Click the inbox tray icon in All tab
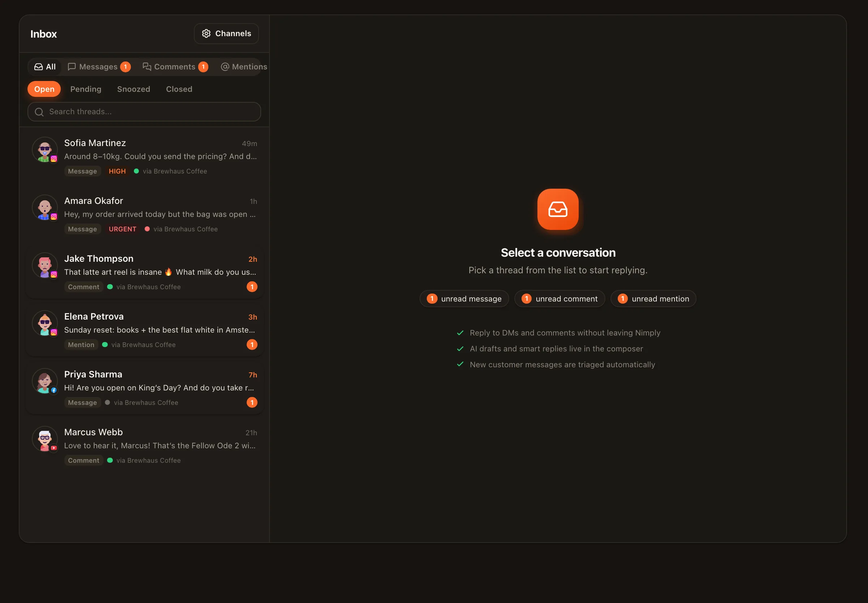Viewport: 868px width, 603px height. tap(39, 67)
